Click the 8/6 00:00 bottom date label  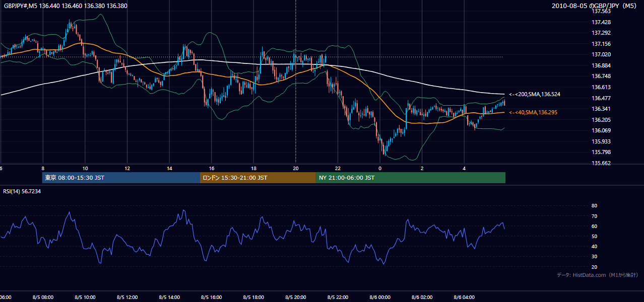380,297
